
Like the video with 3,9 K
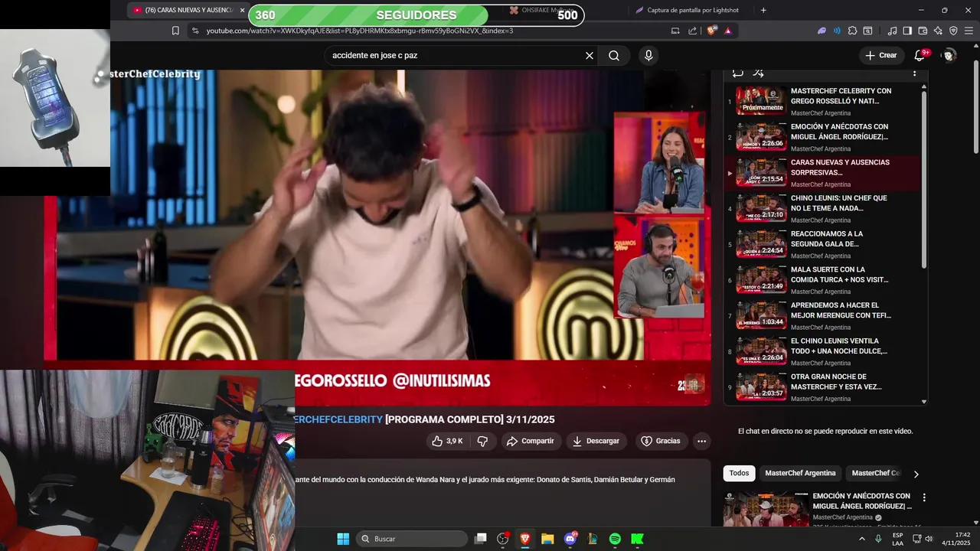click(447, 441)
